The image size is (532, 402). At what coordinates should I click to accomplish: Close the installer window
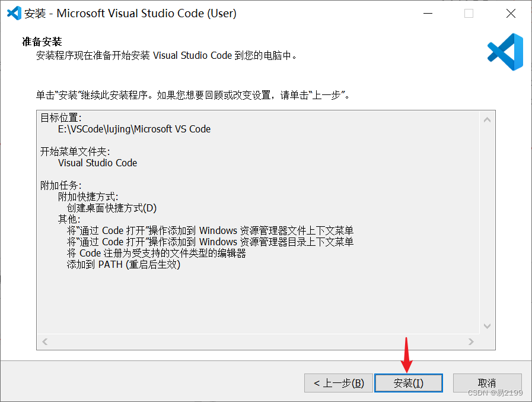point(511,13)
